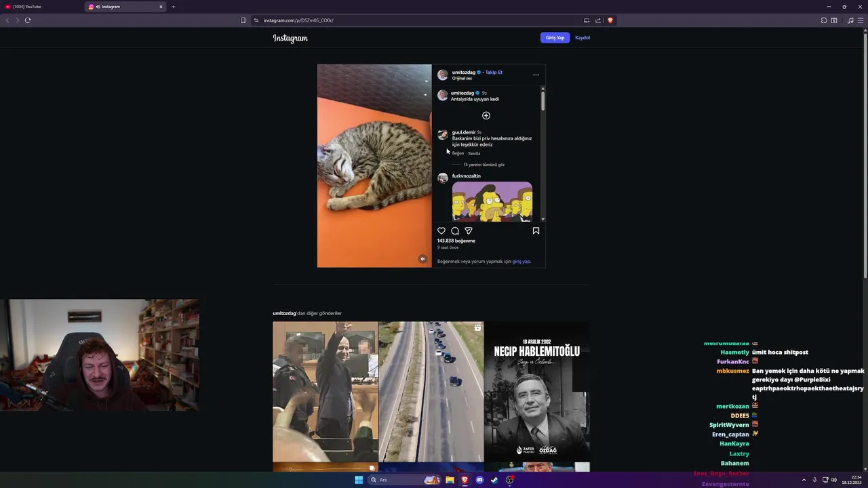The width and height of the screenshot is (868, 488).
Task: Expand 15 yanıtın tümünü gör replies
Action: point(484,165)
